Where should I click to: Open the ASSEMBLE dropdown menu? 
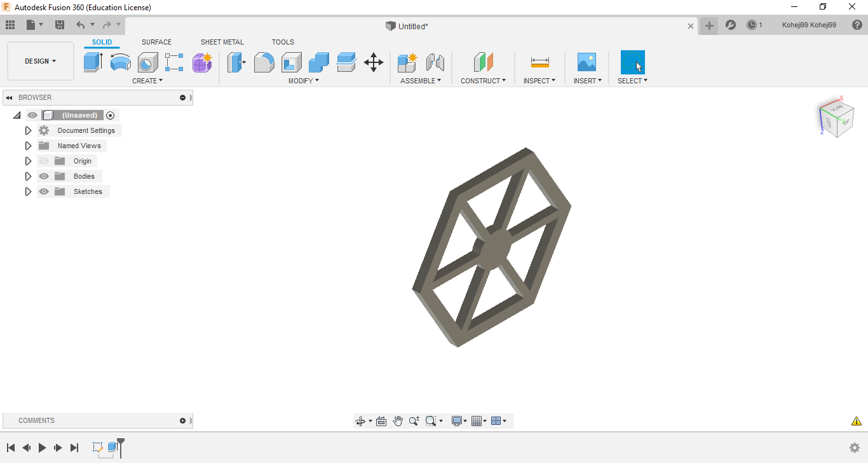pos(421,81)
